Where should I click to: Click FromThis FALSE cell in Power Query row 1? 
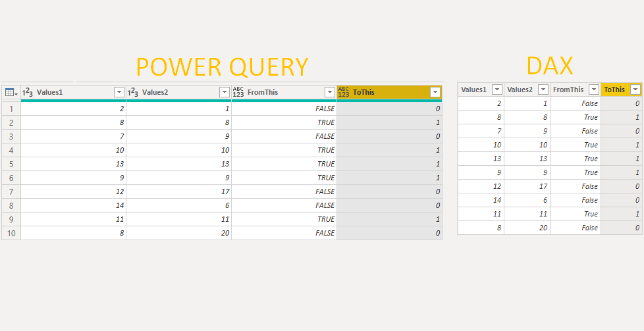coord(284,109)
